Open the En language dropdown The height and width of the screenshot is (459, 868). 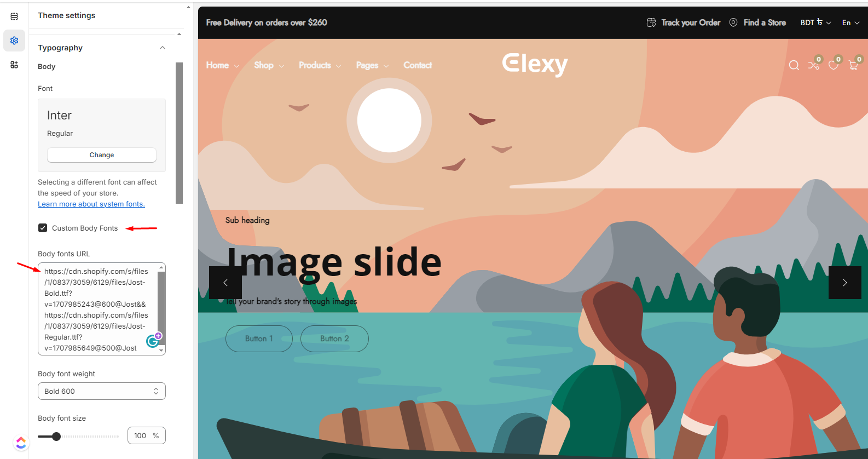click(850, 22)
